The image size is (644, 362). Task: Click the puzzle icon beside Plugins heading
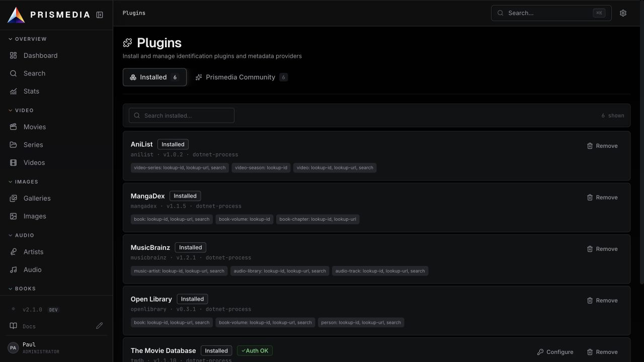pyautogui.click(x=128, y=43)
